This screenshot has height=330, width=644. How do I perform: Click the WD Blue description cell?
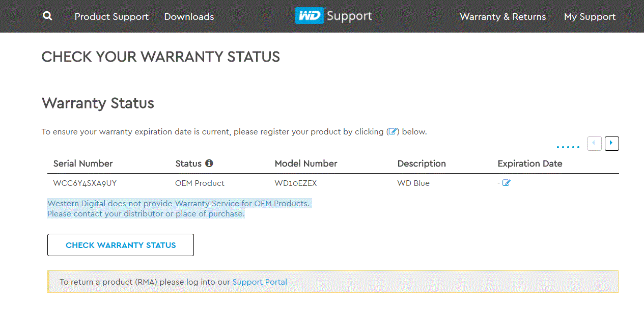pyautogui.click(x=413, y=183)
